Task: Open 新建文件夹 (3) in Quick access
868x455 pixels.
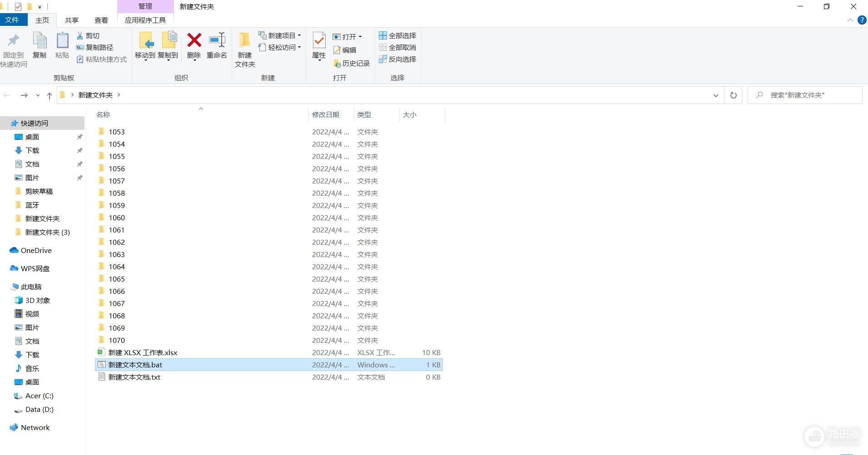Action: (x=43, y=232)
